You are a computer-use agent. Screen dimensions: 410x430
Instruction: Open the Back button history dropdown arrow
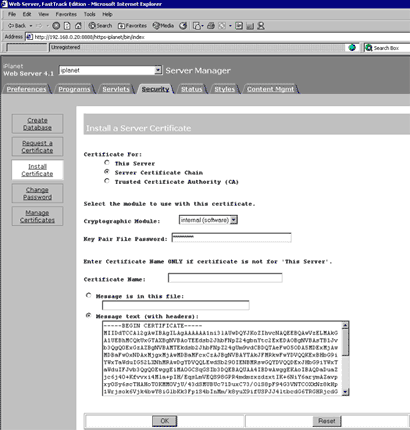pos(31,26)
